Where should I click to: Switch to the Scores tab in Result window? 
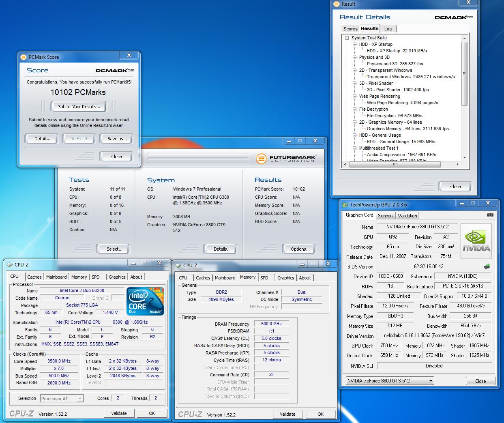(350, 29)
